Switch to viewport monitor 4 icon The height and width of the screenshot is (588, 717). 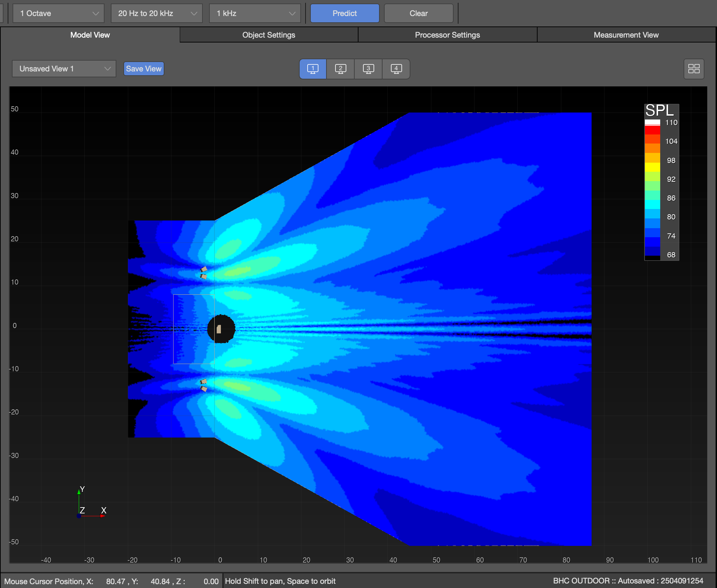point(396,69)
